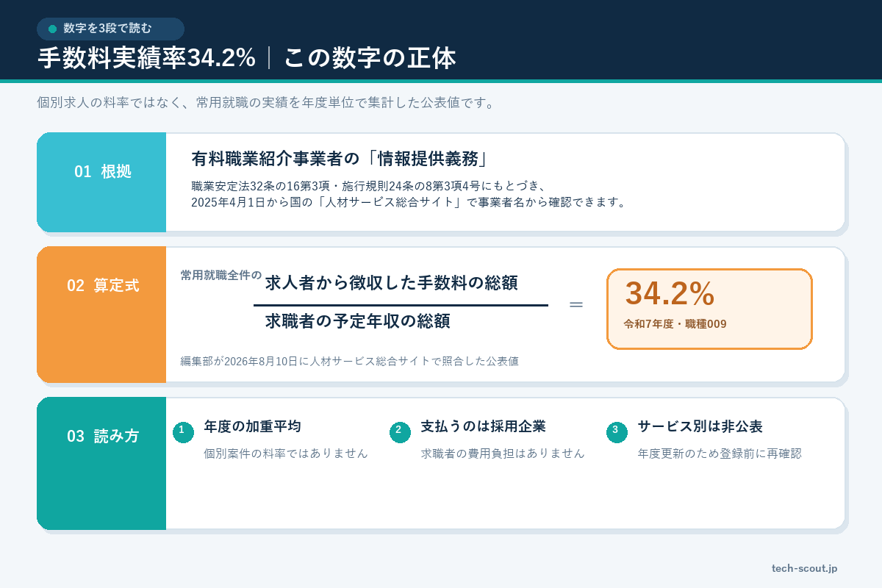882x588 pixels.
Task: Select the "01 根拠" section label
Action: coord(102,171)
